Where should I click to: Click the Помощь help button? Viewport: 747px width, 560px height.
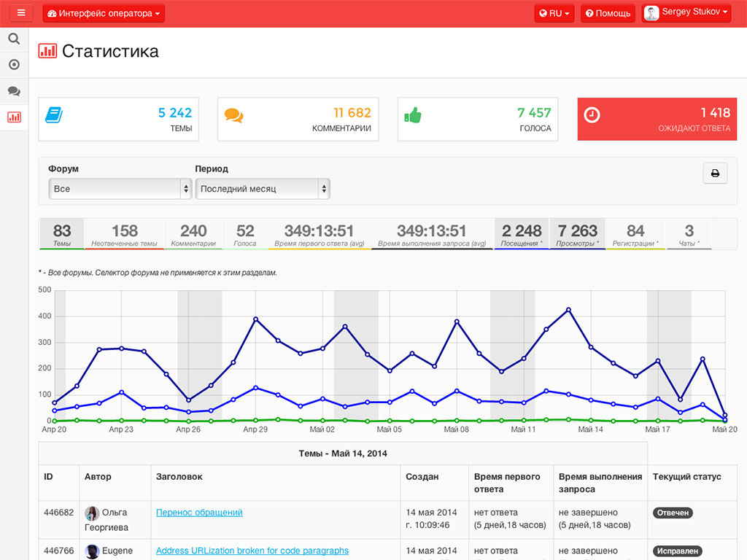coord(608,13)
